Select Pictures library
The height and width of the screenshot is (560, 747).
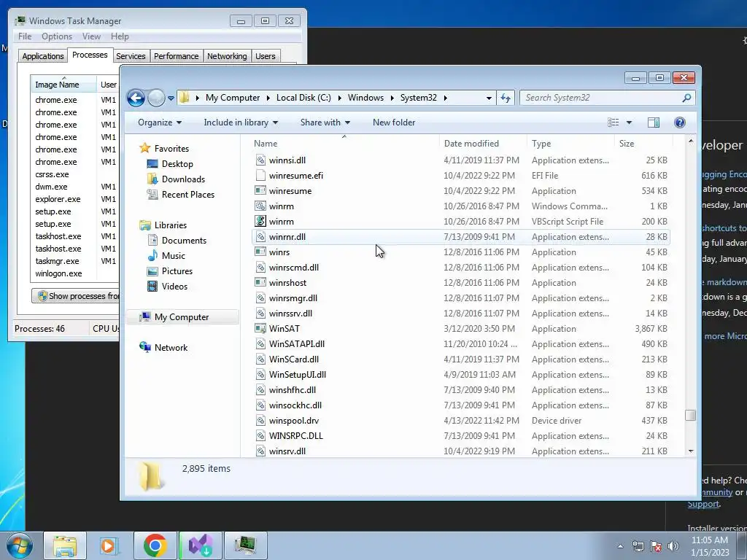[x=177, y=271]
